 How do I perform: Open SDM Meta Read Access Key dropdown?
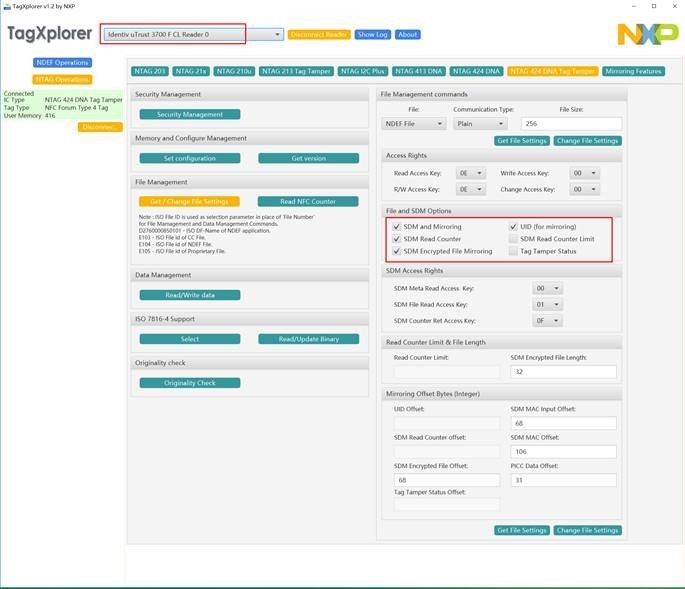(x=547, y=288)
